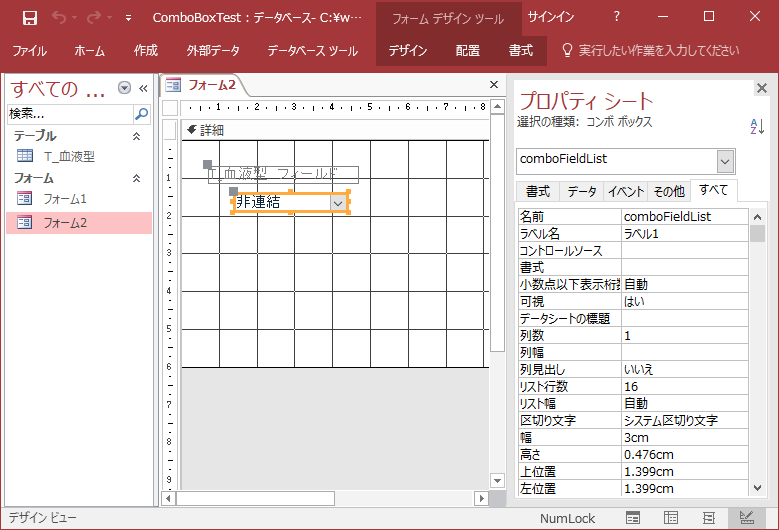Click the 列数 value 1
Screen dimensions: 779x530
coord(685,335)
